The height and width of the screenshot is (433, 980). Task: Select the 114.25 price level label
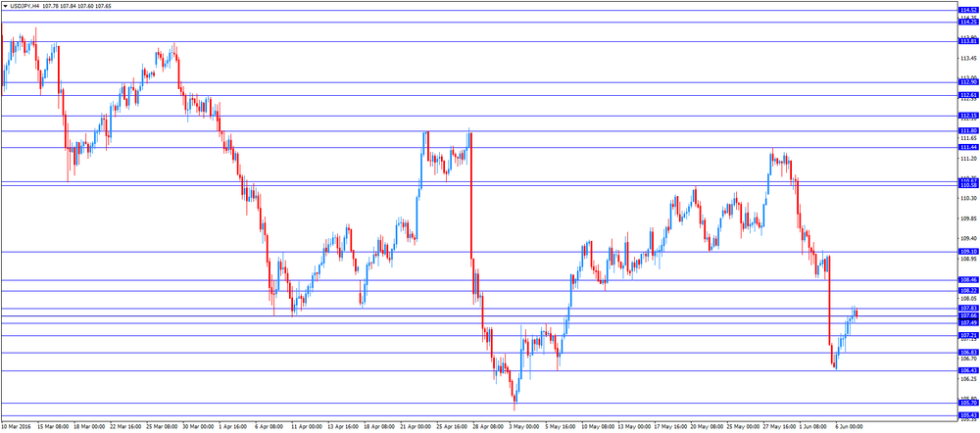point(968,22)
